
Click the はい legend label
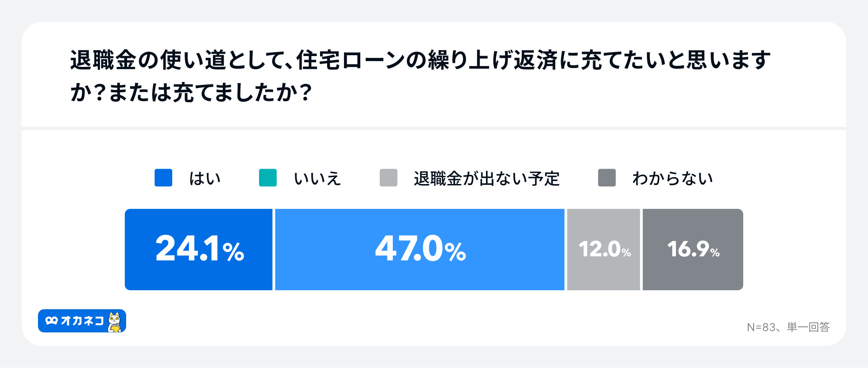(205, 179)
